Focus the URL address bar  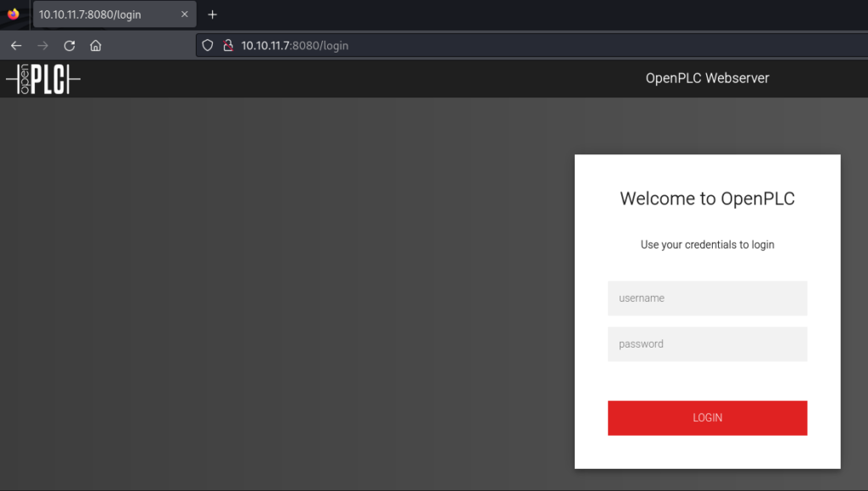[x=509, y=46]
